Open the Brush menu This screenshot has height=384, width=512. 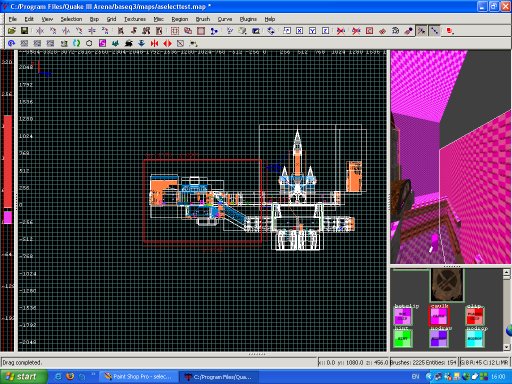pyautogui.click(x=203, y=19)
